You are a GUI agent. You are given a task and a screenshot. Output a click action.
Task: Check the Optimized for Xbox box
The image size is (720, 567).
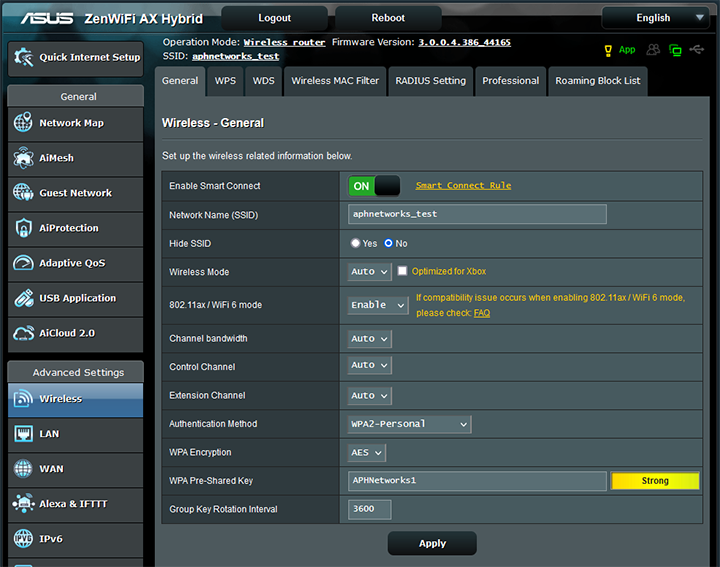click(403, 271)
